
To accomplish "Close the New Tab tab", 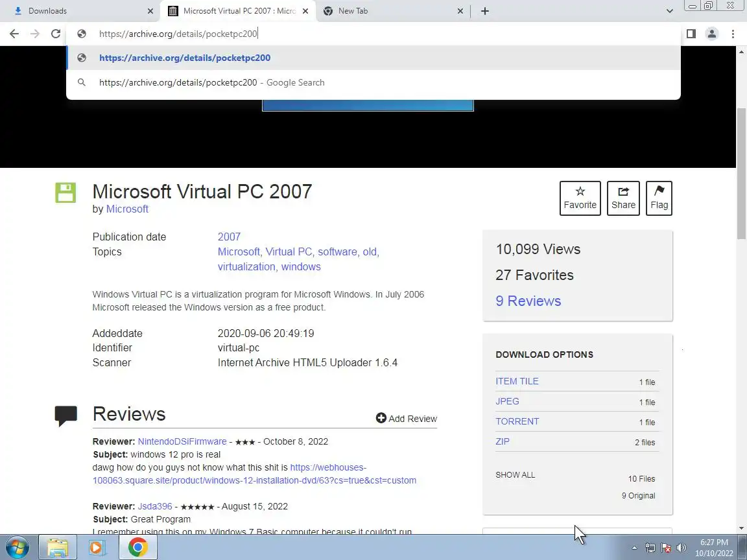I will [460, 11].
